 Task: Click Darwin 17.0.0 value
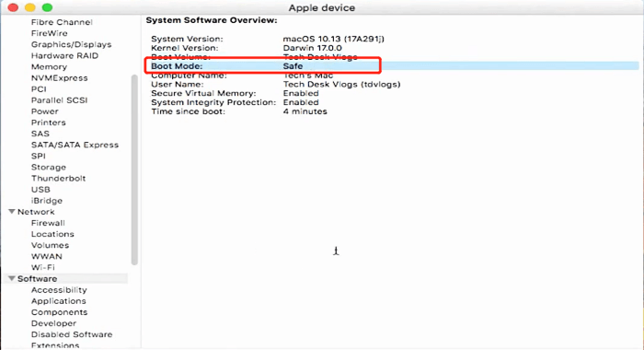[x=312, y=48]
